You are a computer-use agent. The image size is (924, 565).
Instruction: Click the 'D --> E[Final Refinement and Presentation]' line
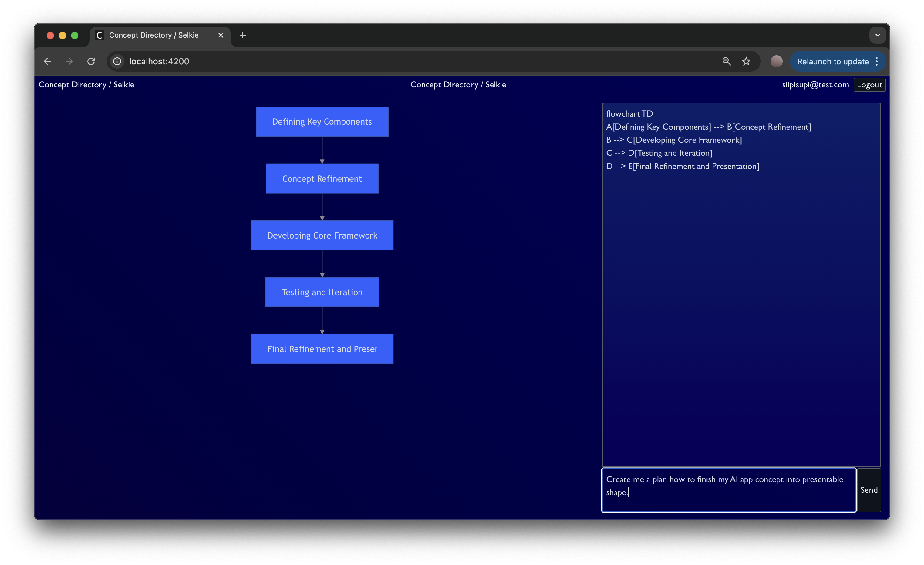(x=683, y=166)
